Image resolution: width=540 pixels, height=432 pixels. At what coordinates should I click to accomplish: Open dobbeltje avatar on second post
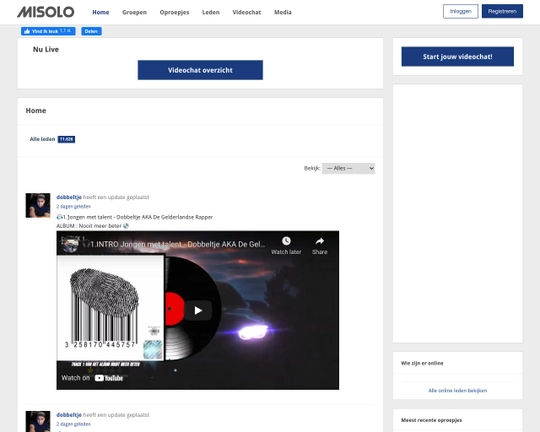(38, 421)
